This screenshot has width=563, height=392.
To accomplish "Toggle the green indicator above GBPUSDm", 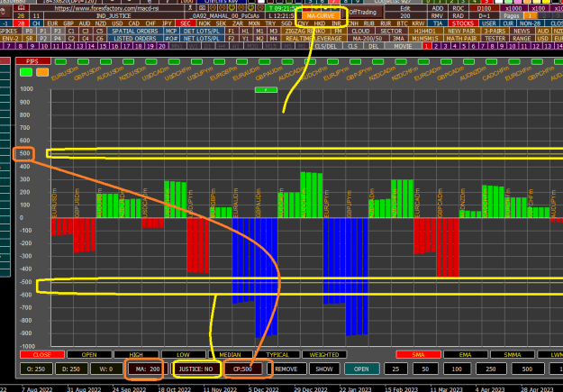I will pos(83,62).
